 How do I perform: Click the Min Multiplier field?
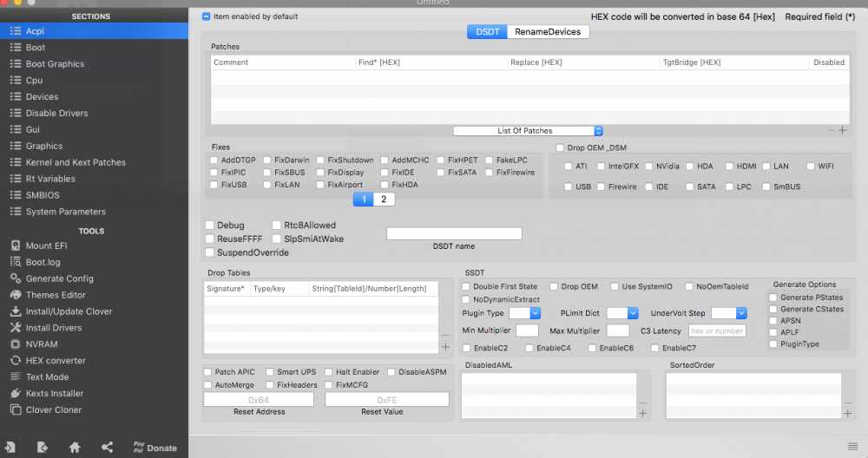(x=527, y=330)
